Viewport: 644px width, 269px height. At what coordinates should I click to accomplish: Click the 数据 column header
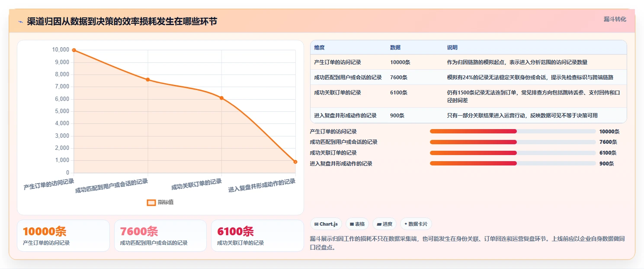[x=395, y=47]
